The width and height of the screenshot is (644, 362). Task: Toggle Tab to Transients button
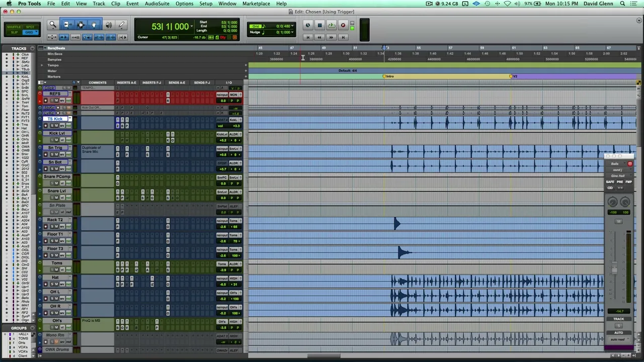point(64,37)
